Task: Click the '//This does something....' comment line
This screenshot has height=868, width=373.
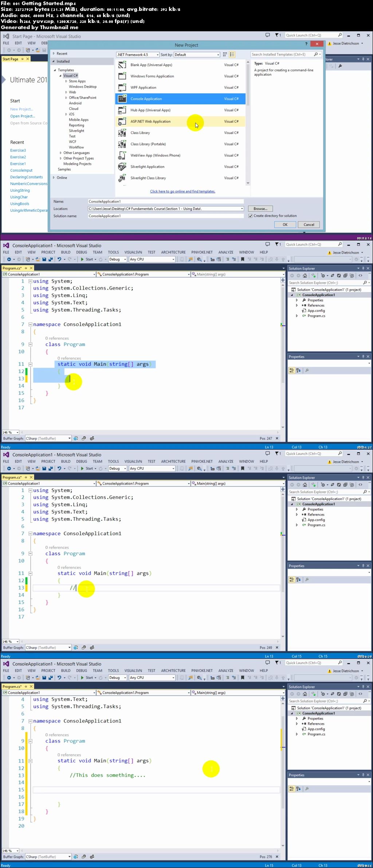Action: [x=107, y=775]
